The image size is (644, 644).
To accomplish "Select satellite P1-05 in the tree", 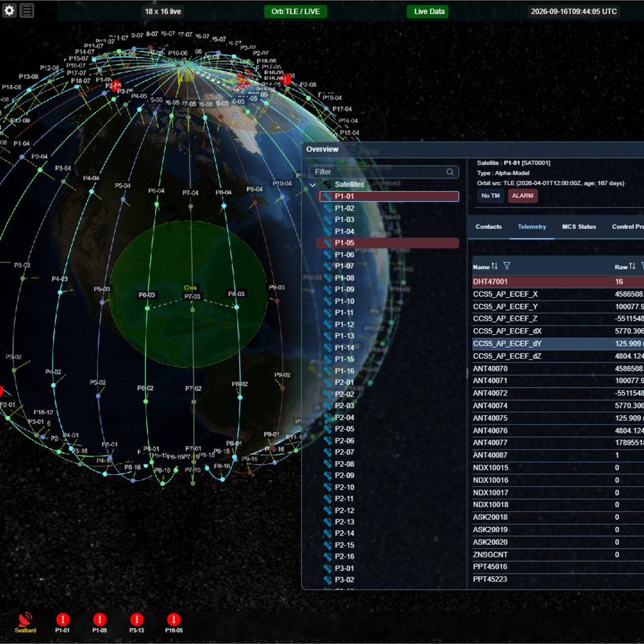I will 388,243.
